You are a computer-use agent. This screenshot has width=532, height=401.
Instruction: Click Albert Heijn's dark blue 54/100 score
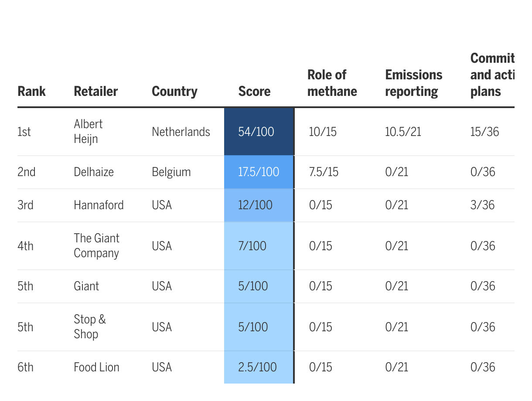click(x=256, y=132)
